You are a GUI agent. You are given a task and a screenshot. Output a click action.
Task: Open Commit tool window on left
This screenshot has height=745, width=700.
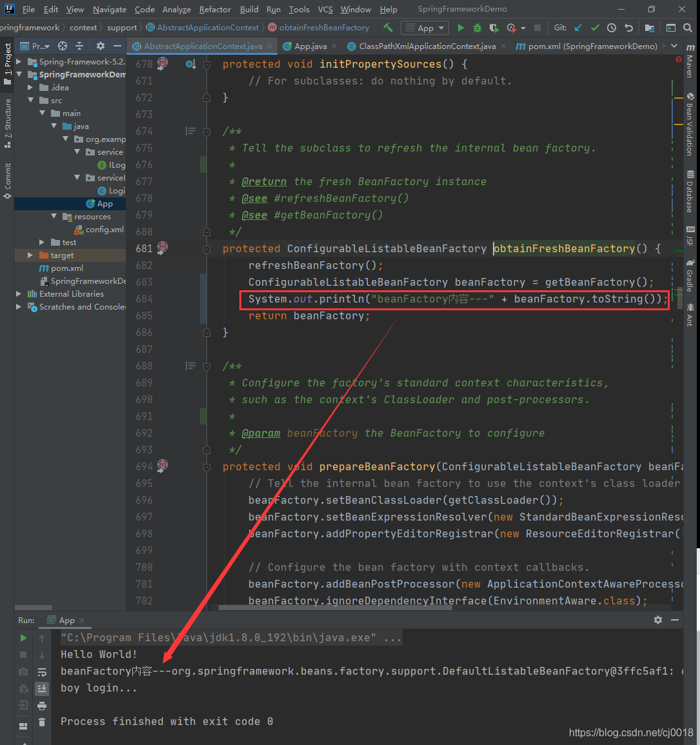coord(8,181)
